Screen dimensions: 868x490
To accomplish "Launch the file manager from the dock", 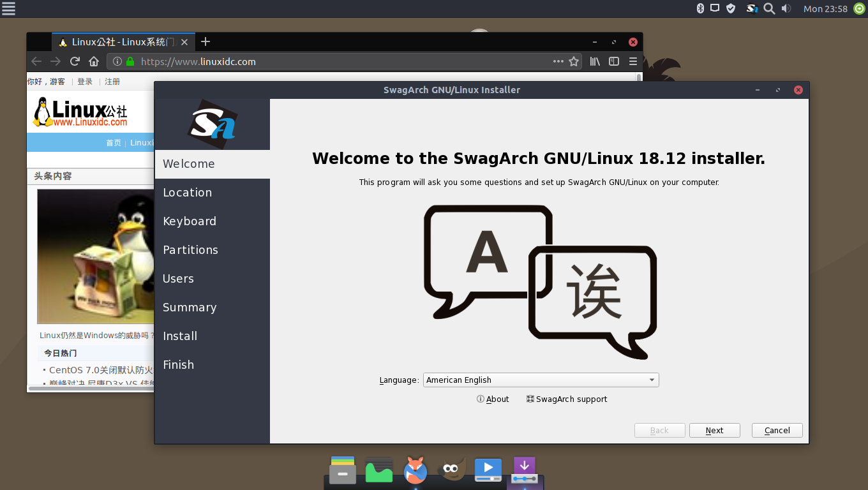I will (x=343, y=470).
